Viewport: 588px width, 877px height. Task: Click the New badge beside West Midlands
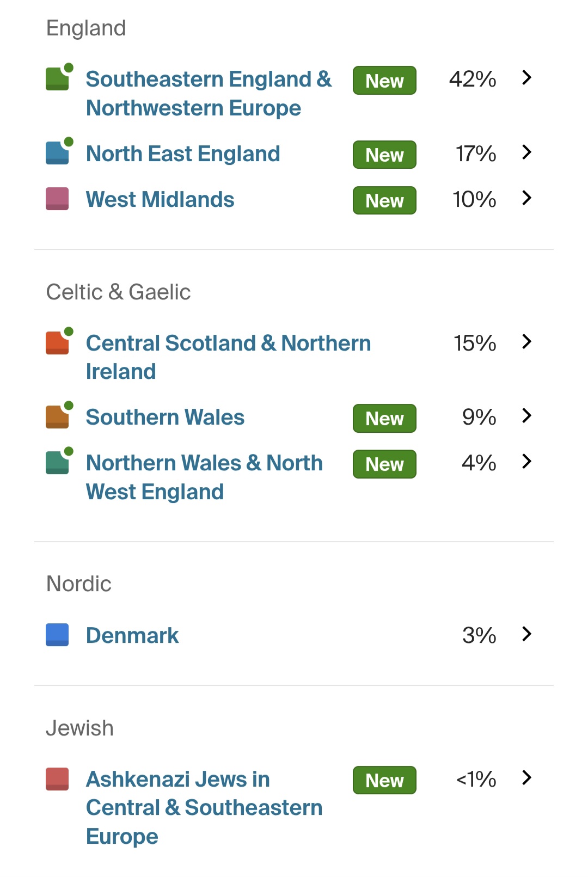(384, 201)
